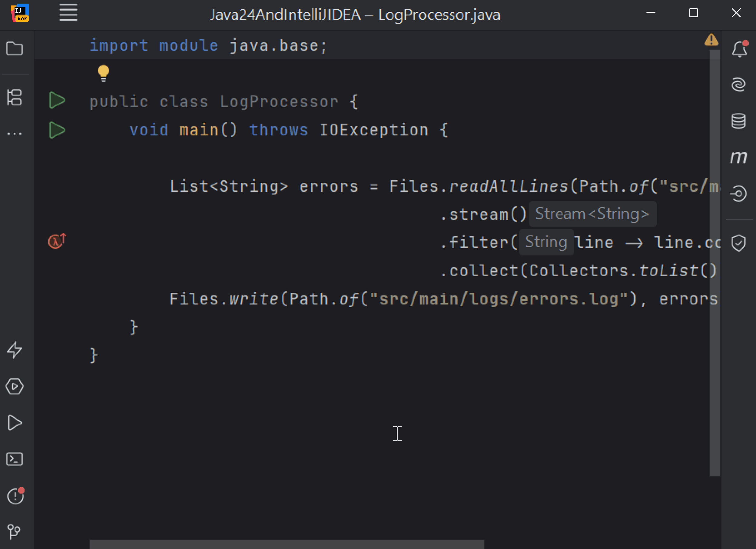
Task: Click the yellow warning inspection indicator
Action: click(711, 40)
